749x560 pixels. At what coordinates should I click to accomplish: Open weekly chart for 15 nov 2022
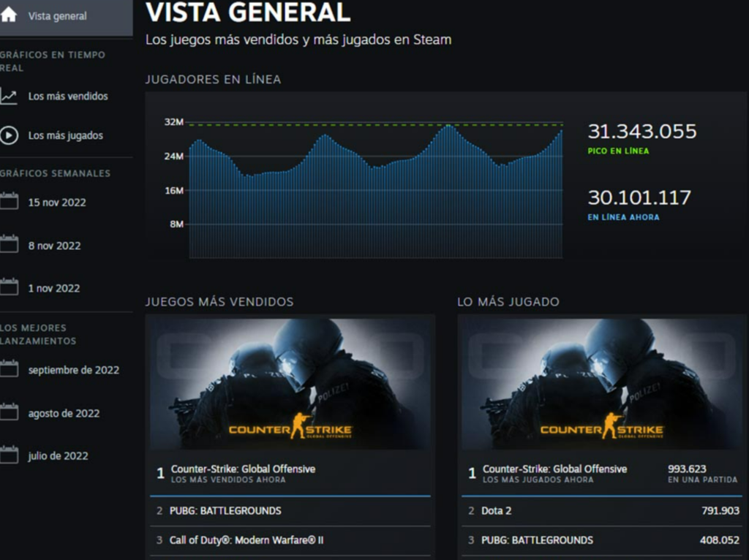[56, 203]
